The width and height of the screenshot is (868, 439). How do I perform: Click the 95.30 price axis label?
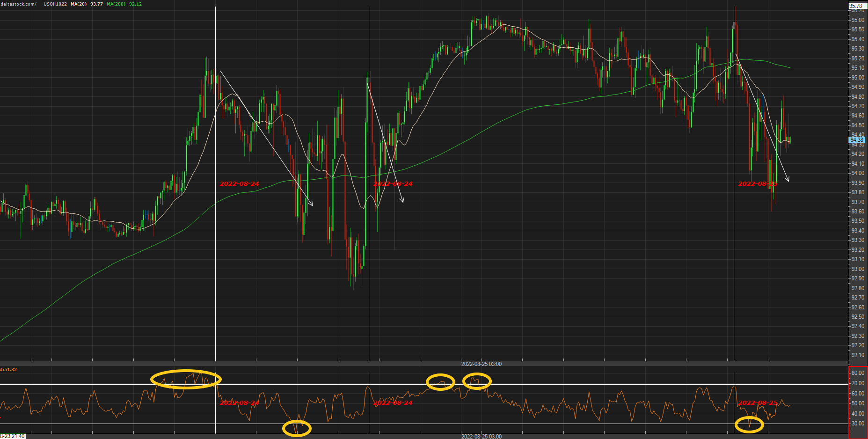point(858,49)
